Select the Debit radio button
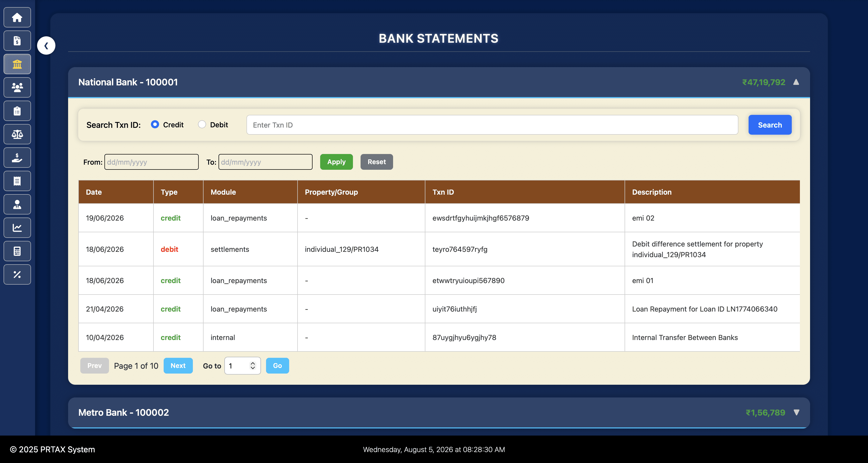The image size is (868, 463). [202, 124]
